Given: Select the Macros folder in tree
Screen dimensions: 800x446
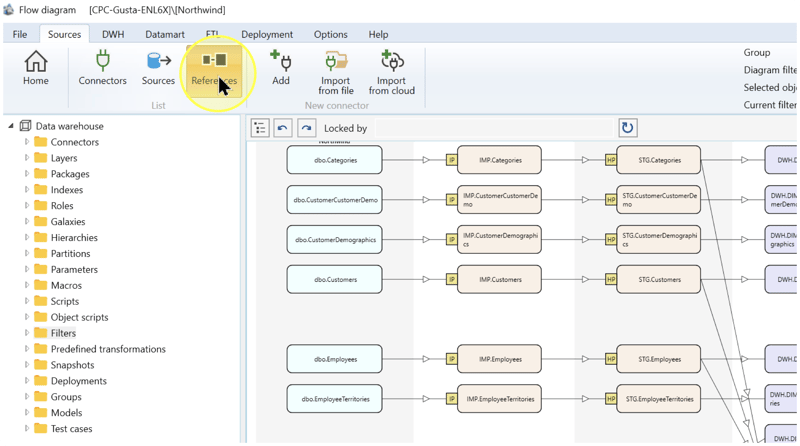Looking at the screenshot, I should coord(66,285).
